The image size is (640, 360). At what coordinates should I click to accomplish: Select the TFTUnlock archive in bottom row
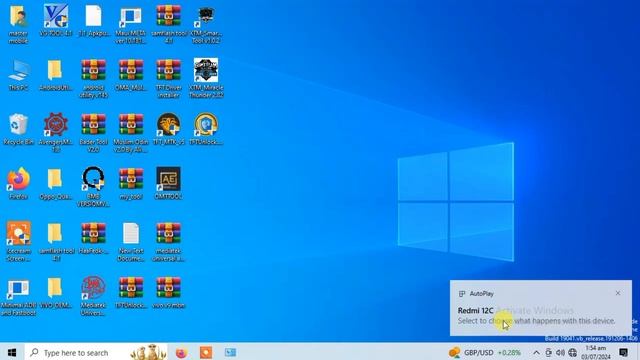(131, 288)
